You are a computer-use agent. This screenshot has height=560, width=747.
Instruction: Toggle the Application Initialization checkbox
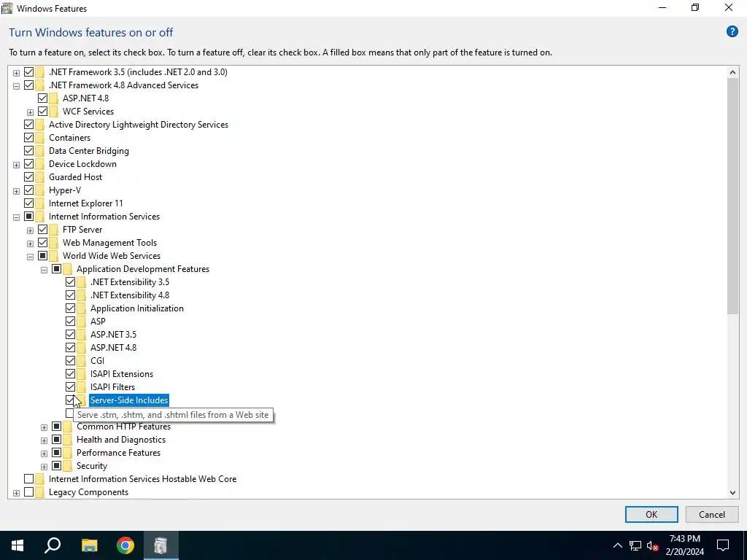point(70,308)
